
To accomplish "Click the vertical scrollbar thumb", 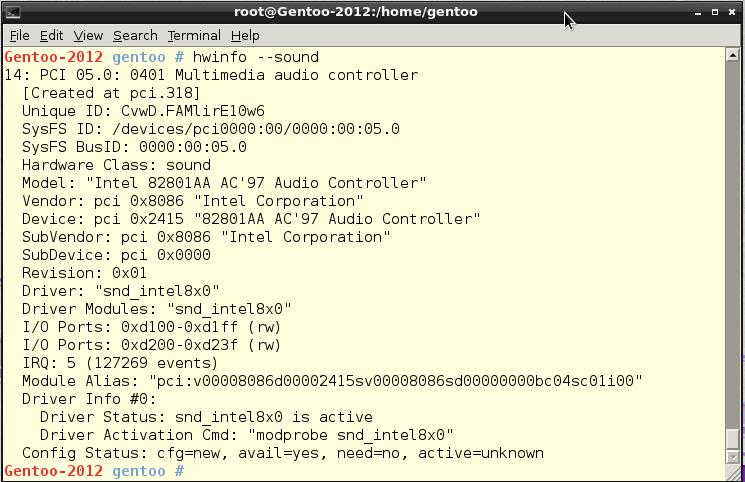I will 733,439.
